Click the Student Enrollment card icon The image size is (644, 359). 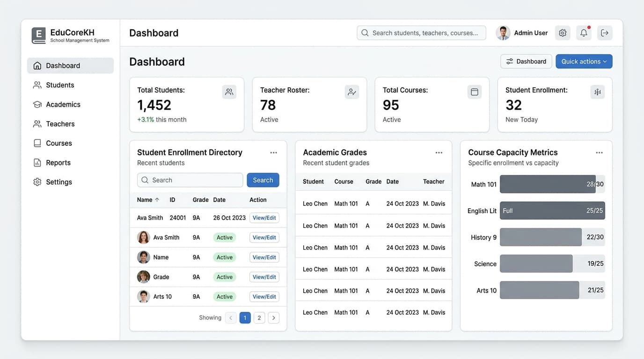pyautogui.click(x=598, y=92)
